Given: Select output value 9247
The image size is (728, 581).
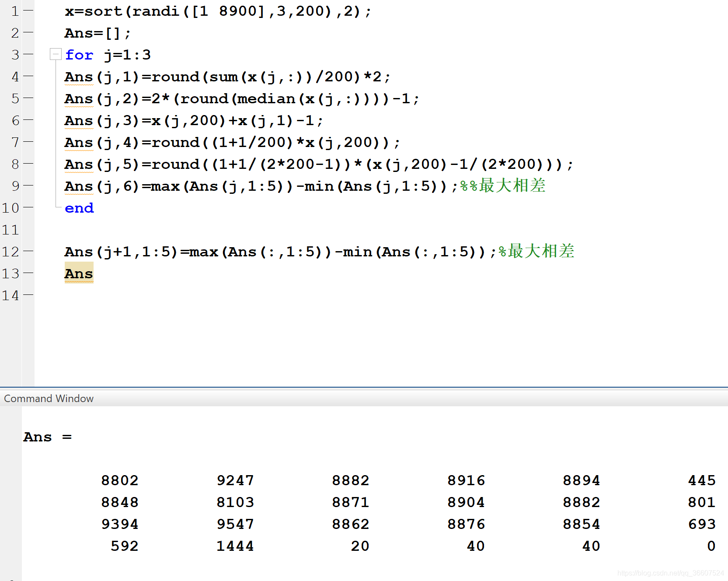Looking at the screenshot, I should 235,480.
